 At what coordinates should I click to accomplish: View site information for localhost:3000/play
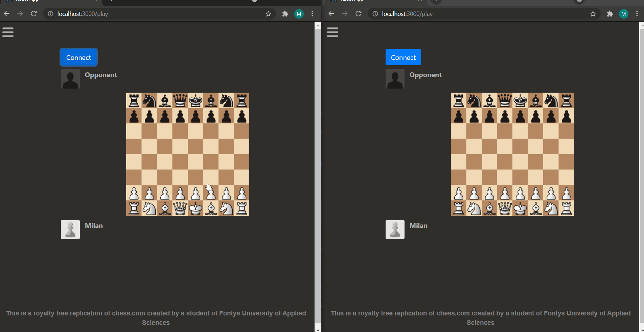(x=50, y=14)
